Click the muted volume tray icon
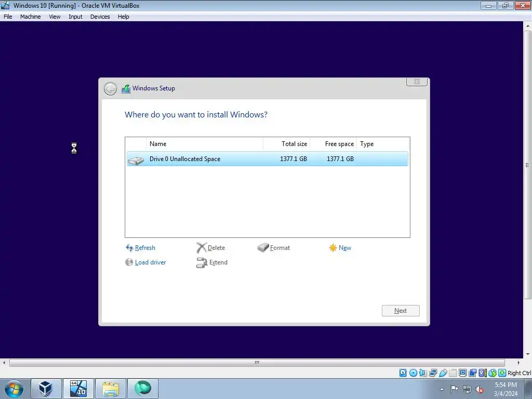The width and height of the screenshot is (532, 399). [480, 389]
